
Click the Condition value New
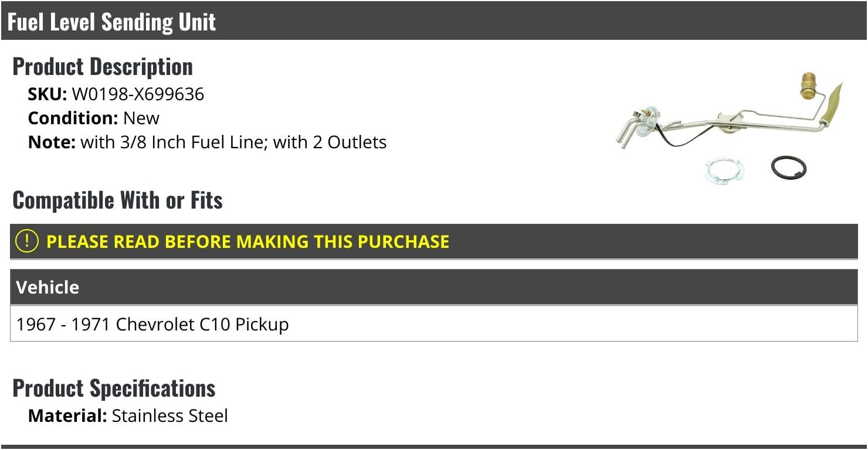pos(141,118)
